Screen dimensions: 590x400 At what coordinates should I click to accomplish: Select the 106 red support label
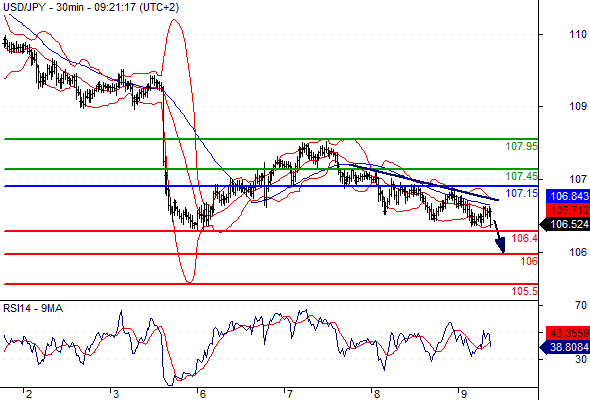(x=529, y=261)
